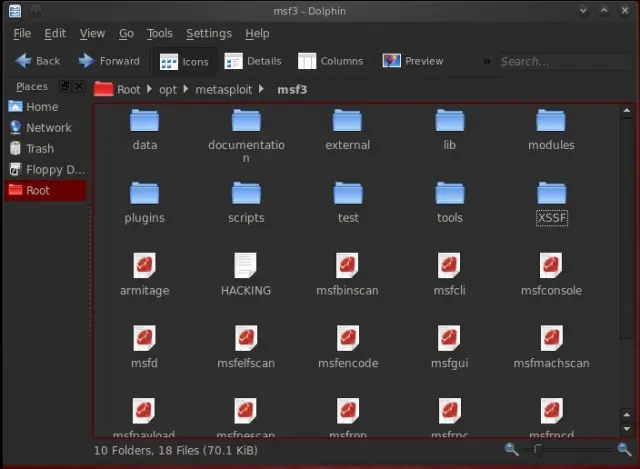Navigate to opt in breadcrumb
Screen dimensions: 640x469
click(168, 89)
